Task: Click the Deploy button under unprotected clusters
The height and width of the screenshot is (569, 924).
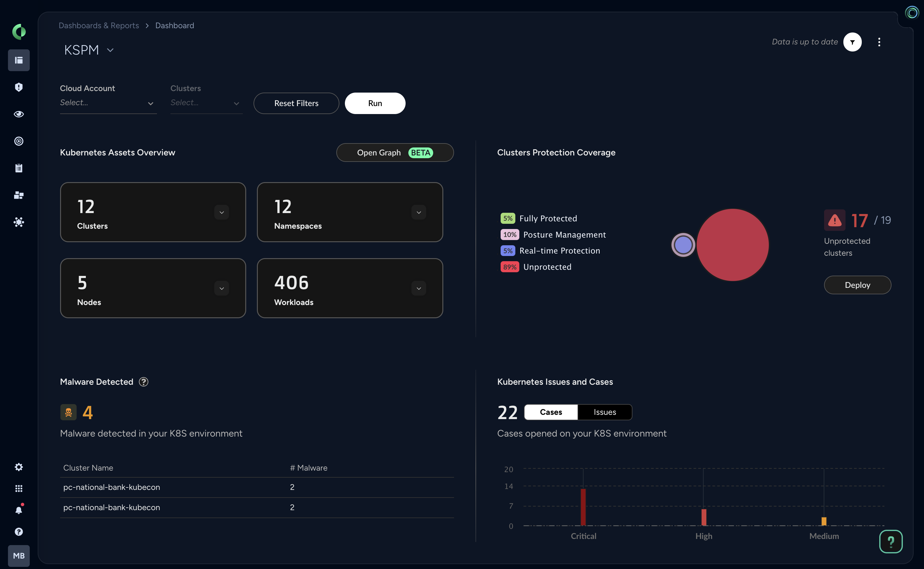Action: pos(857,285)
